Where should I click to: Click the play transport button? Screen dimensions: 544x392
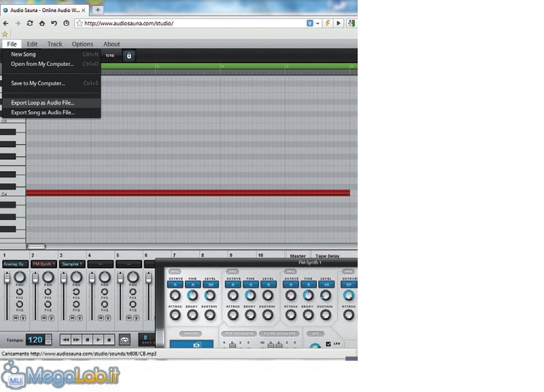[x=99, y=340]
